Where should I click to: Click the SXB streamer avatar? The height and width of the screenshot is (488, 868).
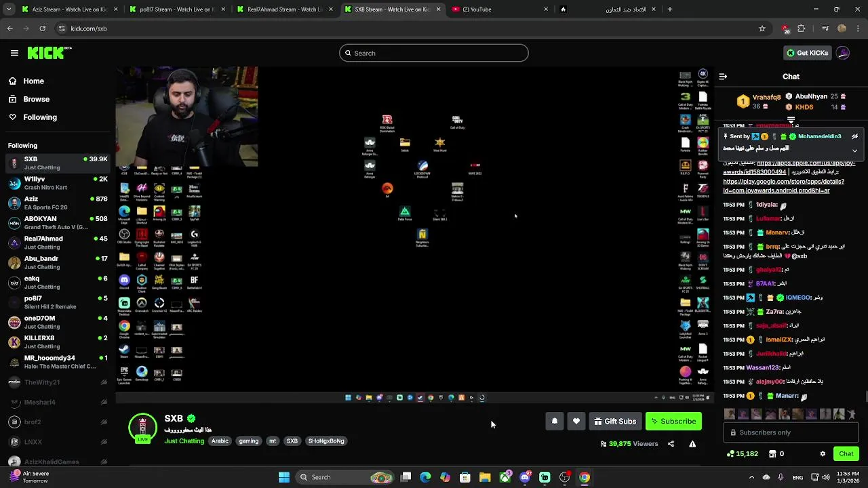[142, 428]
